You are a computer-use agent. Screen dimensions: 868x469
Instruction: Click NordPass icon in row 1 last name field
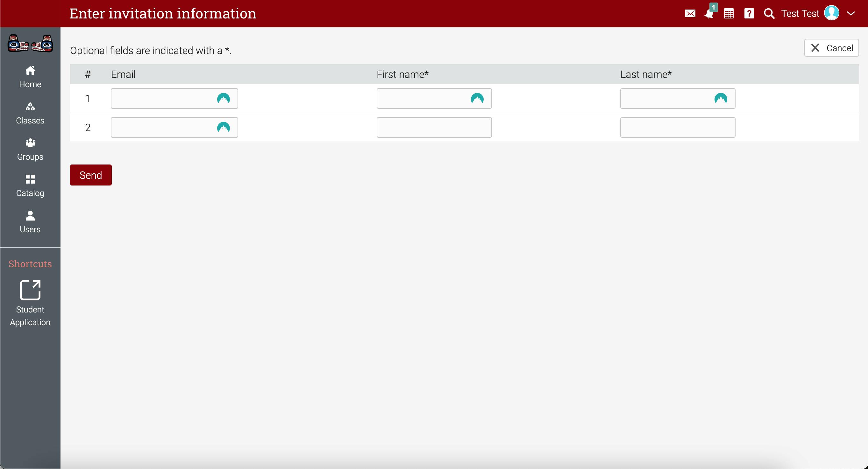(x=721, y=98)
